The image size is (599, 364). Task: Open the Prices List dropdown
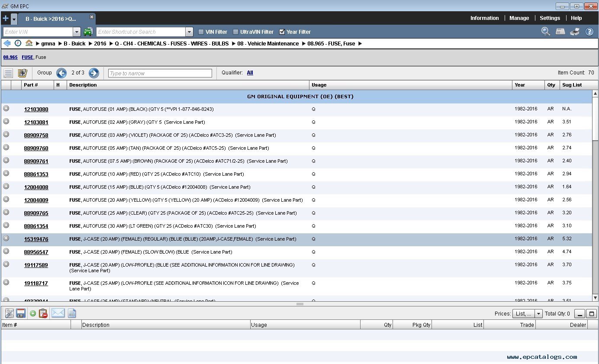click(x=538, y=314)
